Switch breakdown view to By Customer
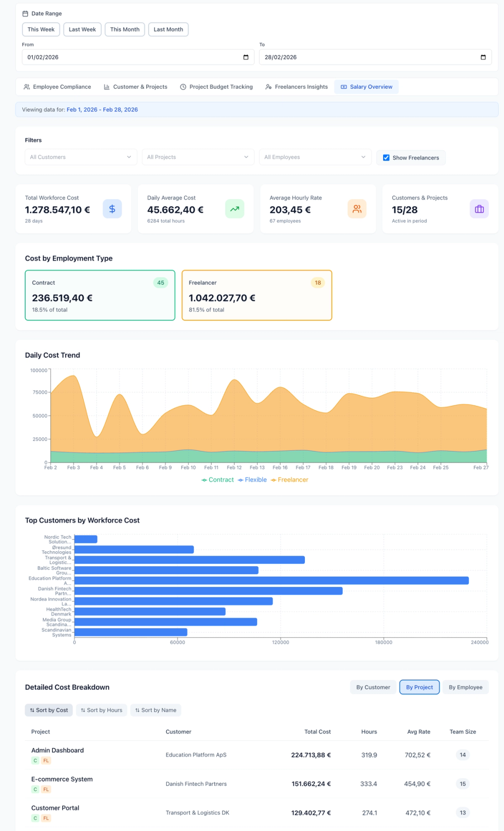This screenshot has width=504, height=831. pos(373,687)
